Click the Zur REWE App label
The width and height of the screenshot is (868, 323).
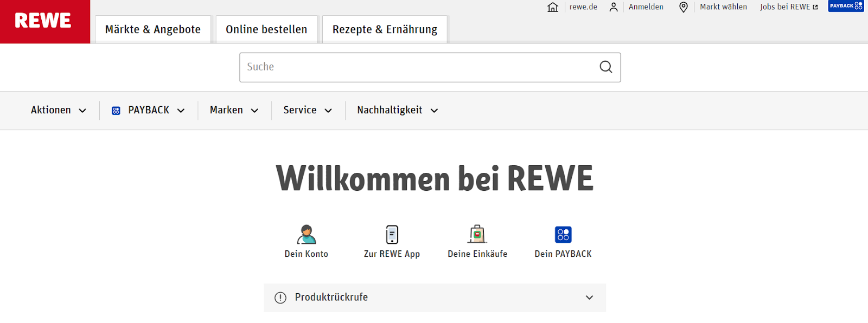pyautogui.click(x=392, y=254)
